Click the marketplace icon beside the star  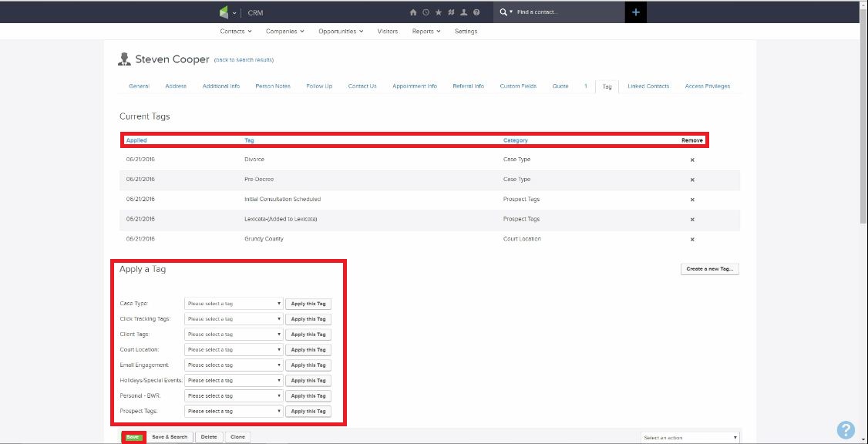(x=451, y=12)
